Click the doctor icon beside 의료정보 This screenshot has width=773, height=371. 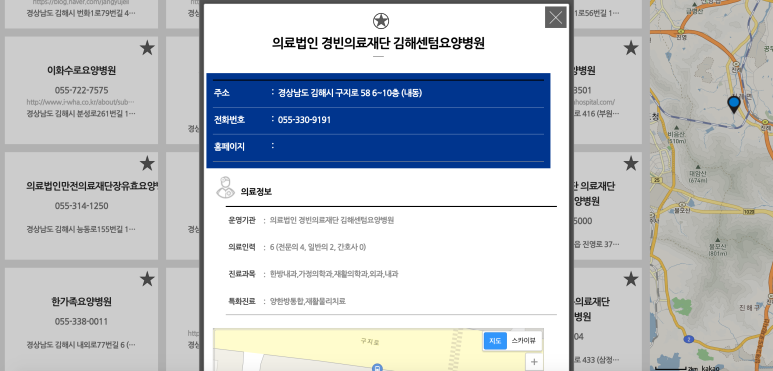click(225, 187)
